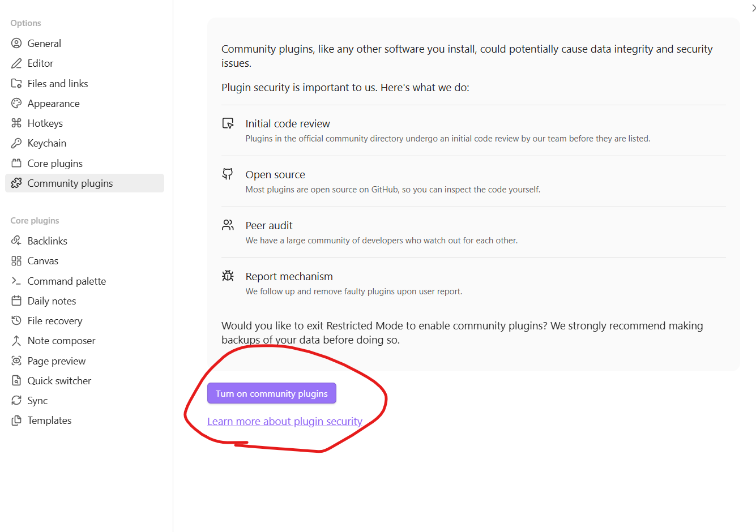This screenshot has height=532, width=756.
Task: Click the Appearance palette icon
Action: coord(16,103)
